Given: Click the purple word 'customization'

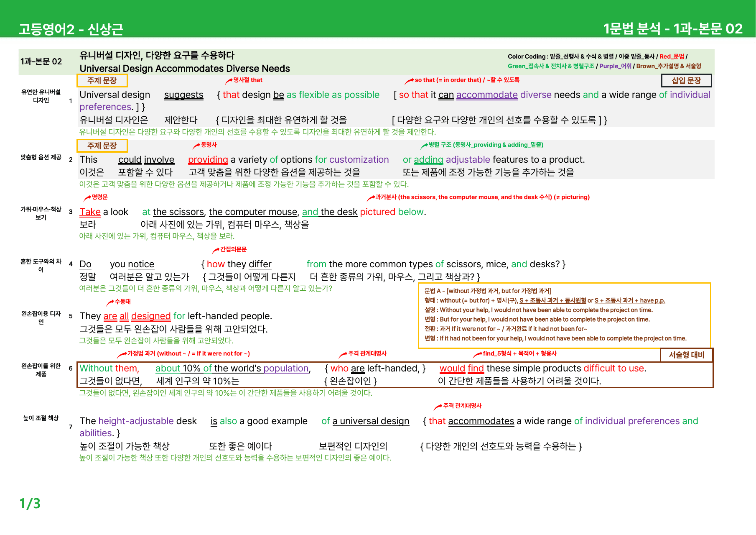Looking at the screenshot, I should [x=359, y=160].
